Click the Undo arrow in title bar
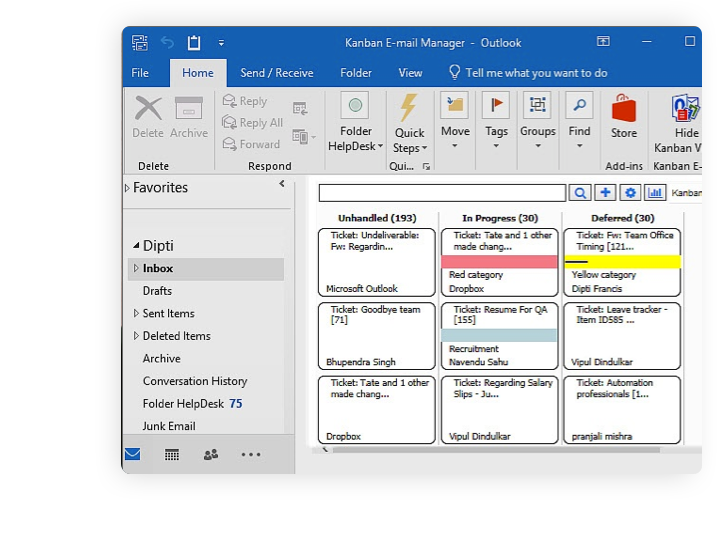 pyautogui.click(x=167, y=43)
